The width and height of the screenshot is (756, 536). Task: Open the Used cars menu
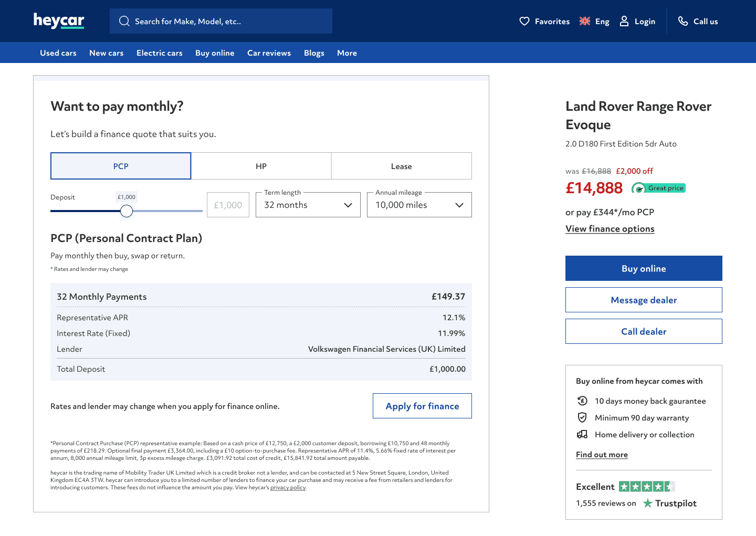(58, 53)
